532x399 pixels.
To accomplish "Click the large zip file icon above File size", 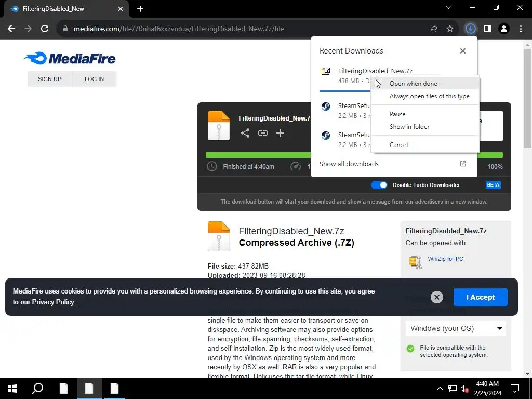I will click(x=219, y=236).
